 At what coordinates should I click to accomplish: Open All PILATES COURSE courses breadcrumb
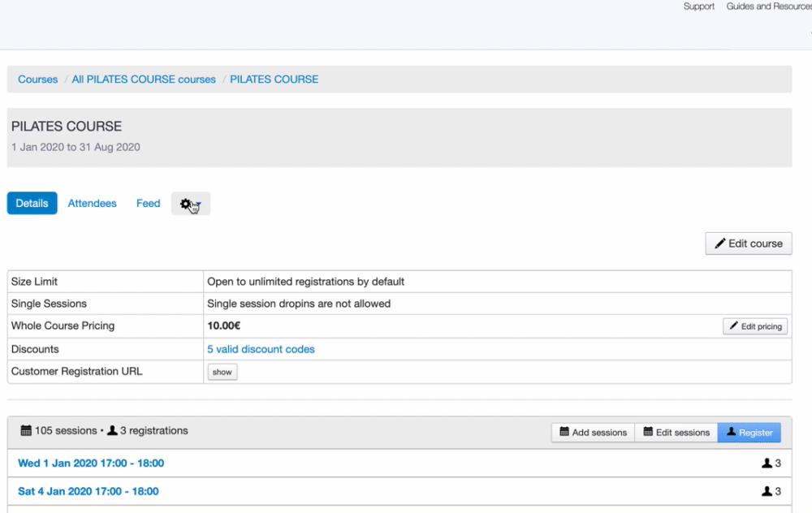pyautogui.click(x=144, y=80)
